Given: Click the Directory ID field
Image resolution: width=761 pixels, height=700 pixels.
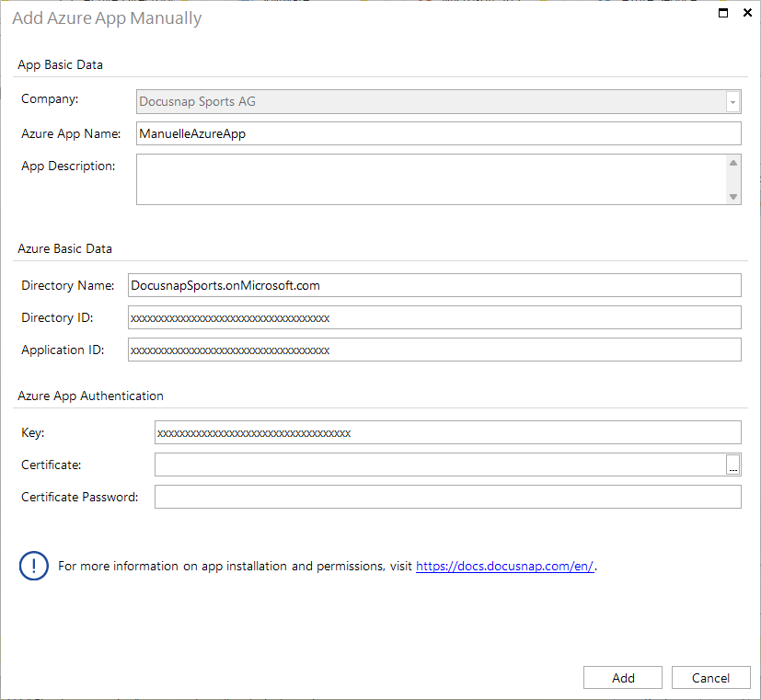Looking at the screenshot, I should pyautogui.click(x=434, y=317).
